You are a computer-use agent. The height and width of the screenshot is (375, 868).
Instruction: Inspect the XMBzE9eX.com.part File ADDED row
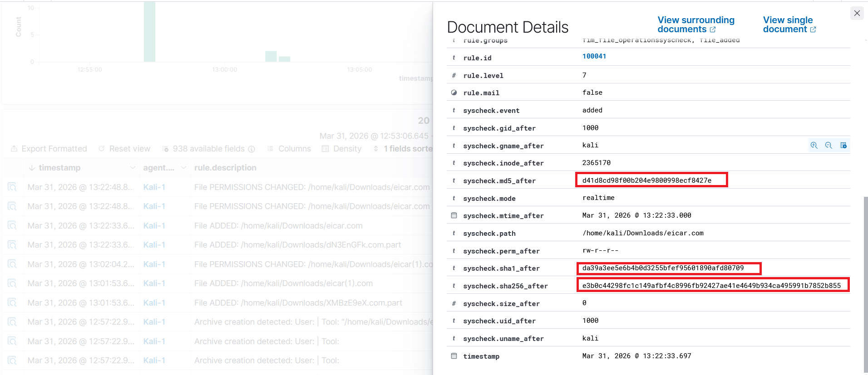(12, 303)
